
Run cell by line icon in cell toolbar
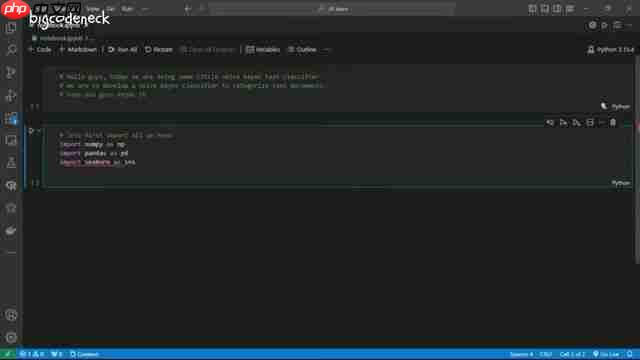click(x=550, y=122)
